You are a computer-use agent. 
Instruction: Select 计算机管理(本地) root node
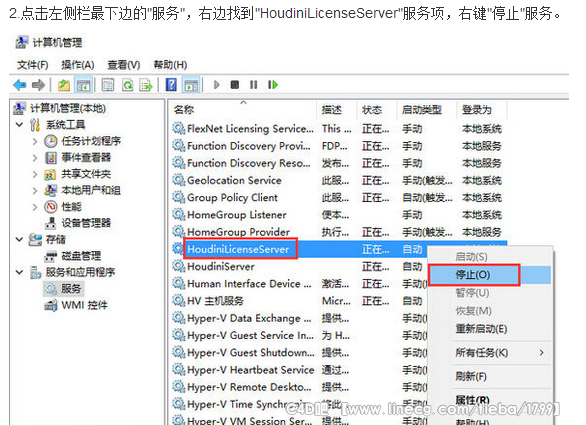click(59, 108)
